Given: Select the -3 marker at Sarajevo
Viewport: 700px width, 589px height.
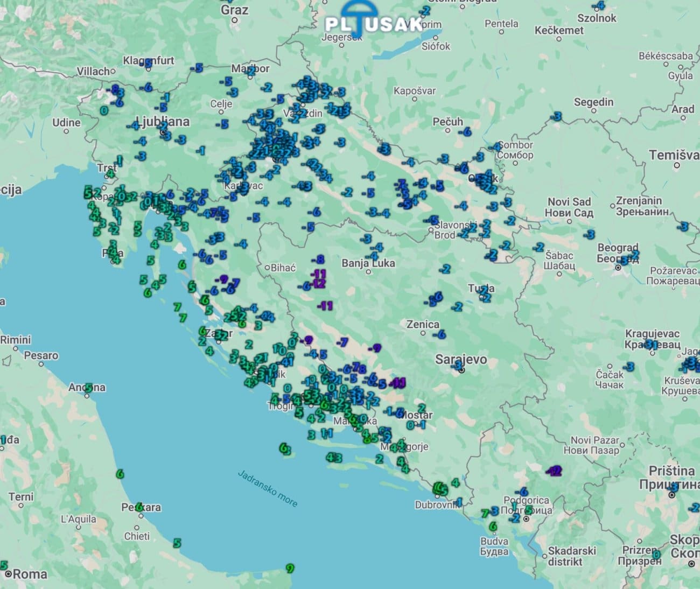Looking at the screenshot, I should [x=459, y=366].
